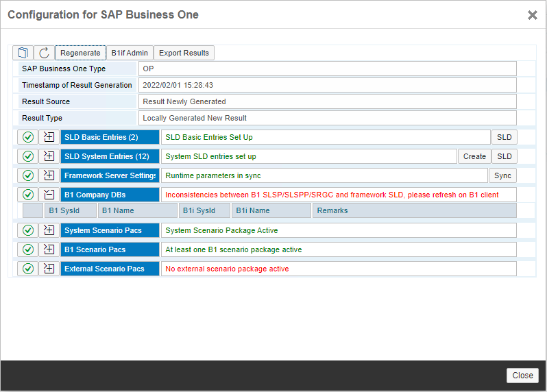Click 'Runtime parameters in sync' status text
The image size is (547, 392).
tap(212, 175)
